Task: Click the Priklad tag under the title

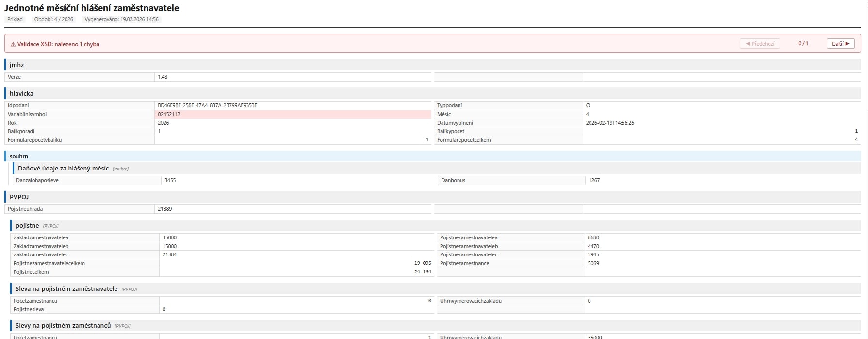Action: click(x=15, y=19)
